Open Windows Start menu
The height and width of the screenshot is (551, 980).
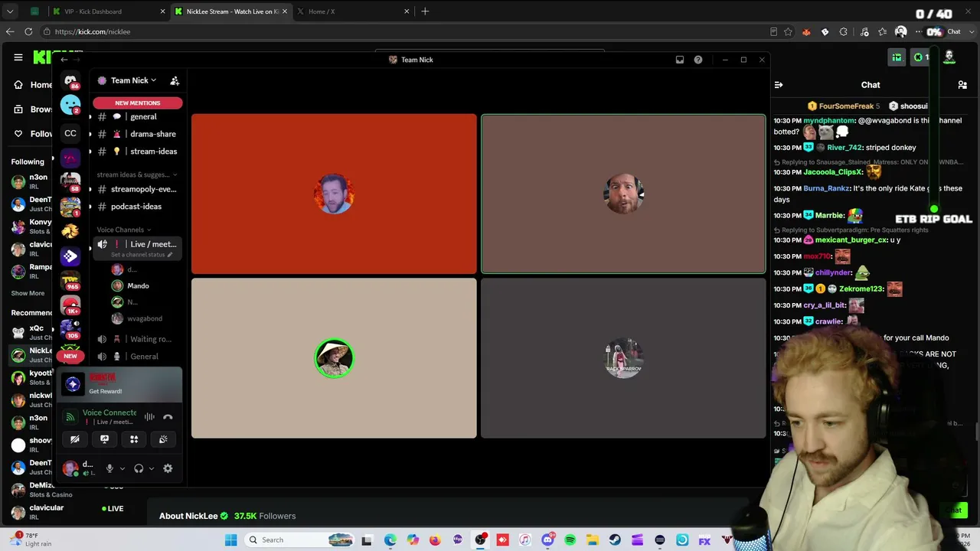231,540
